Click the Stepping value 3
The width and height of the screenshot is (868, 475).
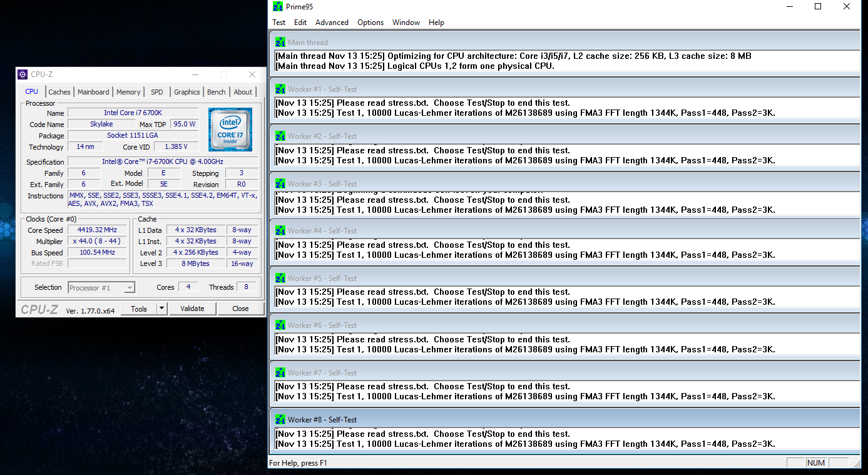point(241,173)
